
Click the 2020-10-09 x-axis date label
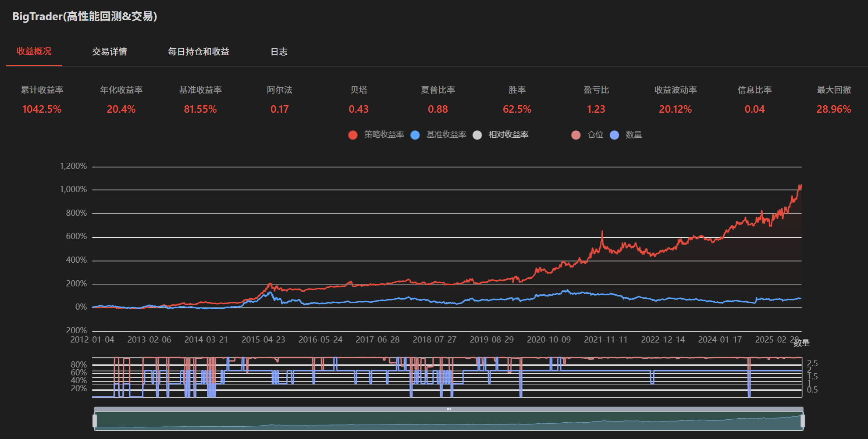pos(548,339)
